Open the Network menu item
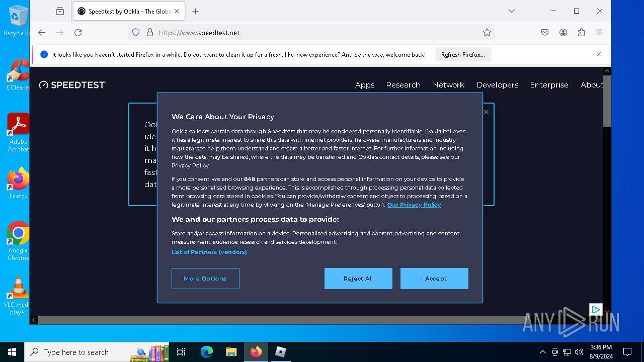Image resolution: width=644 pixels, height=362 pixels. [449, 85]
